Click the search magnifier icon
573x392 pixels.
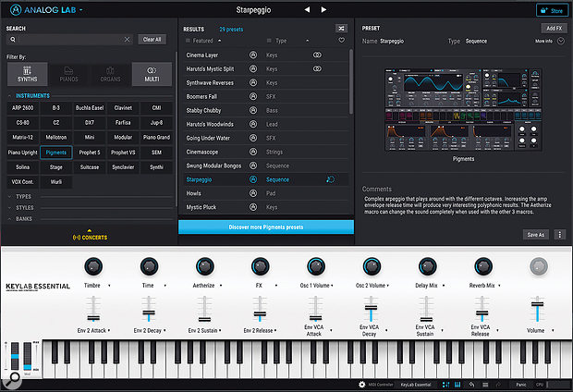click(x=13, y=40)
